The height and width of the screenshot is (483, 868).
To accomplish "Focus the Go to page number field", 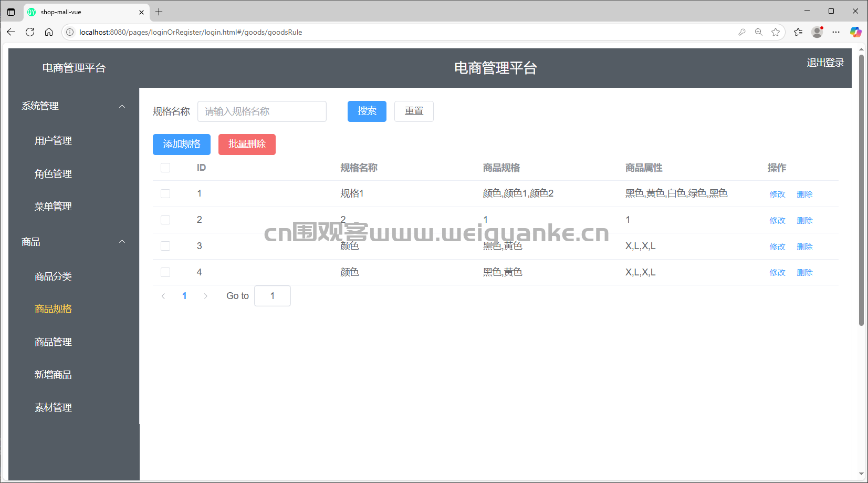I will pos(273,296).
